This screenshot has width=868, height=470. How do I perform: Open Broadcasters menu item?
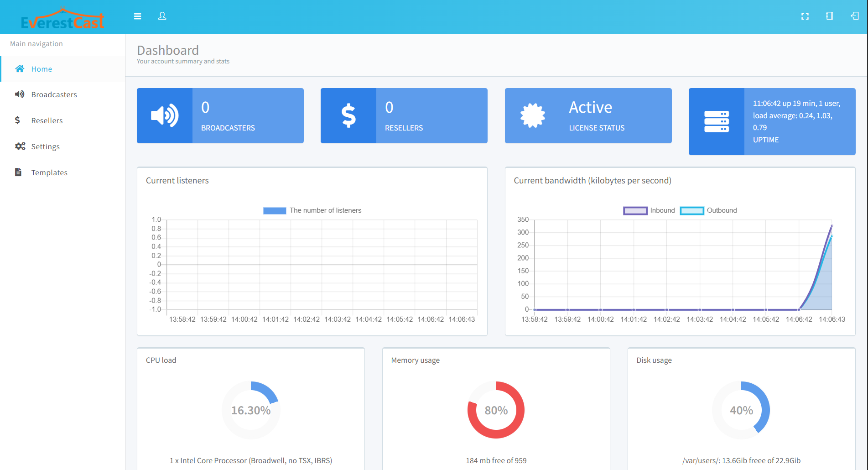coord(63,94)
